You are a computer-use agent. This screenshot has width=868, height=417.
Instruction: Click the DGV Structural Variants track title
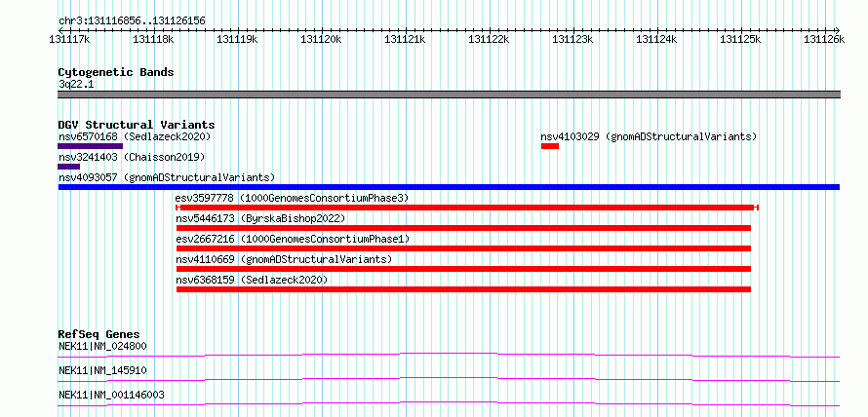coord(137,125)
